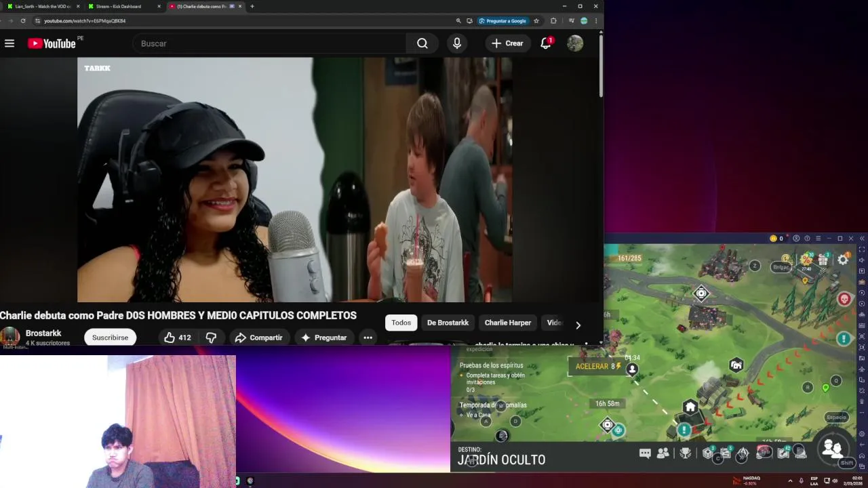Click the Compartir share button

258,338
